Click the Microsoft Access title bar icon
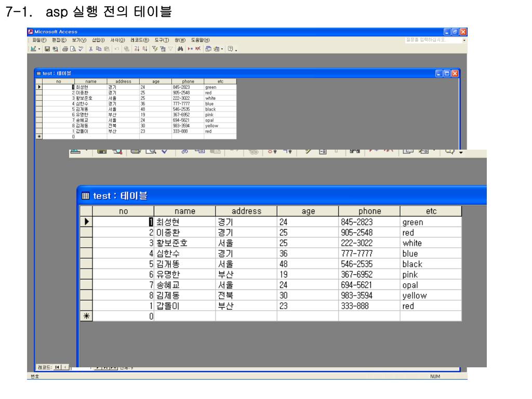Viewport: 532px width, 399px height. coord(31,32)
